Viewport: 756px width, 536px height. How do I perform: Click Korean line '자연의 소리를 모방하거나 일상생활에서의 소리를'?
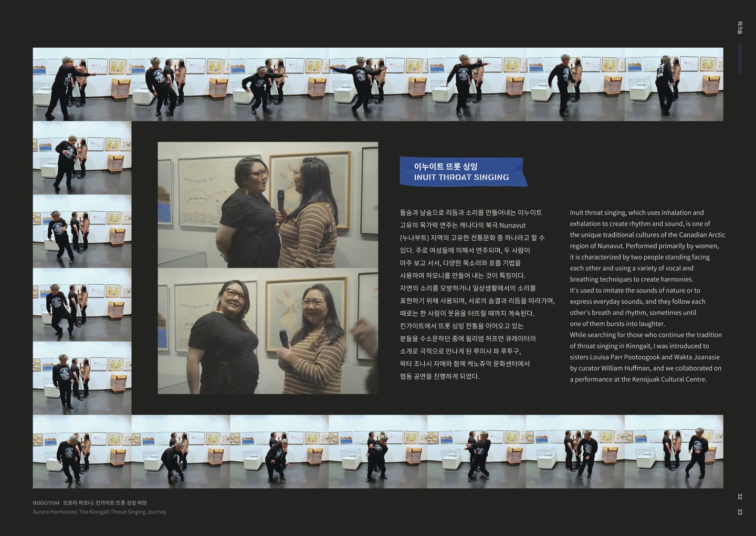point(468,288)
